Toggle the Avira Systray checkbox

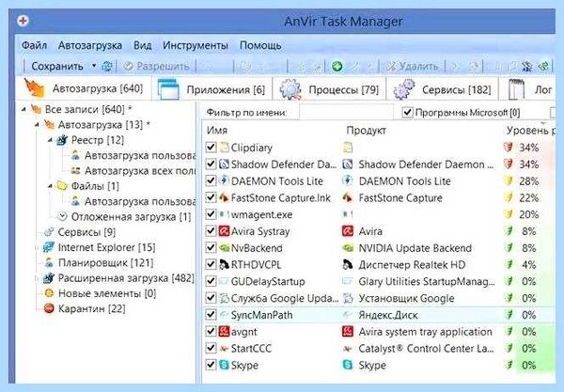coord(211,231)
